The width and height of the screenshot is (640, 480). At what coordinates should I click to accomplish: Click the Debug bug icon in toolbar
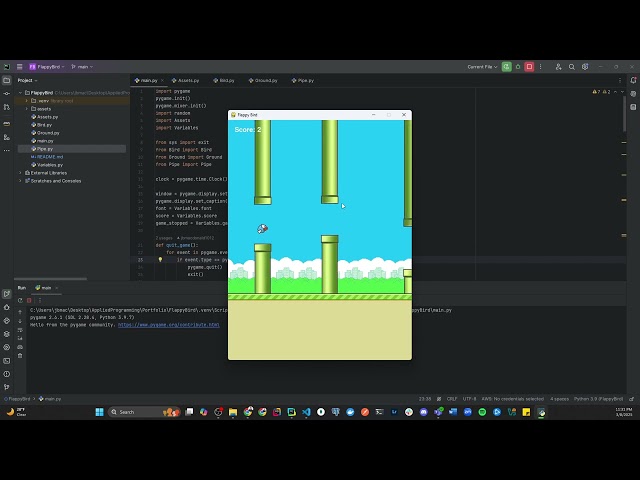click(518, 67)
